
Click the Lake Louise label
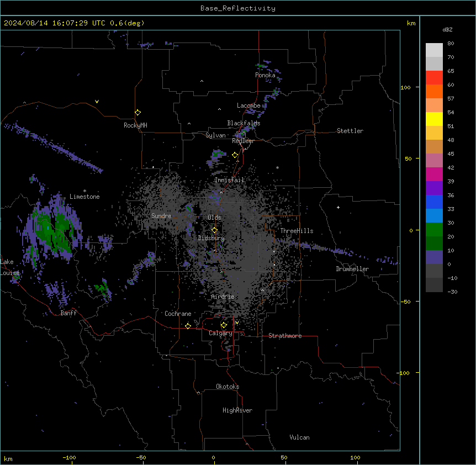pyautogui.click(x=10, y=267)
